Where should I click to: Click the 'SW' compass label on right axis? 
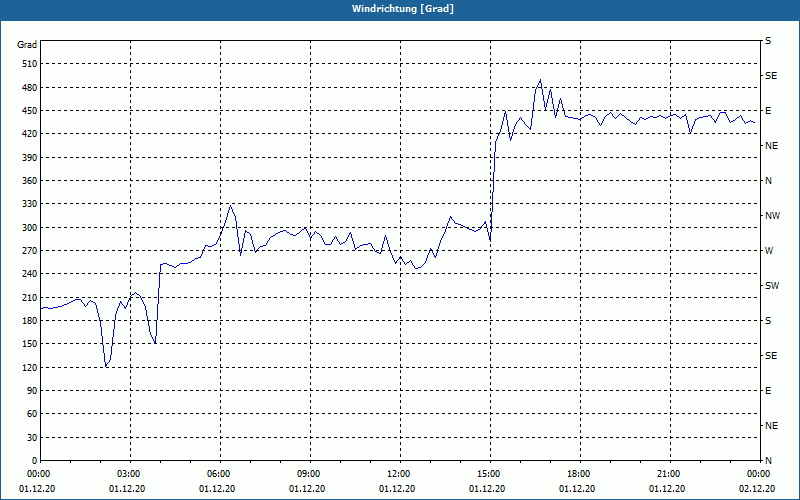click(x=772, y=286)
